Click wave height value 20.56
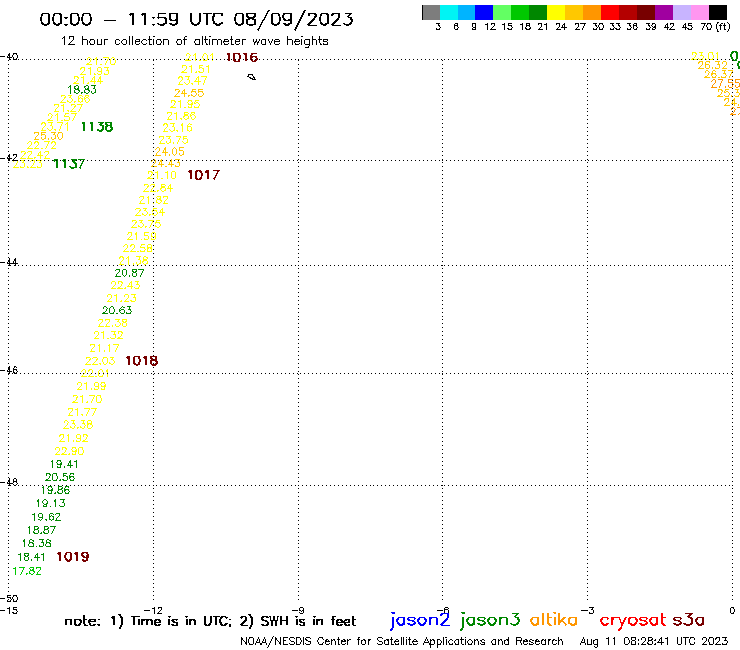The image size is (740, 650). point(60,477)
